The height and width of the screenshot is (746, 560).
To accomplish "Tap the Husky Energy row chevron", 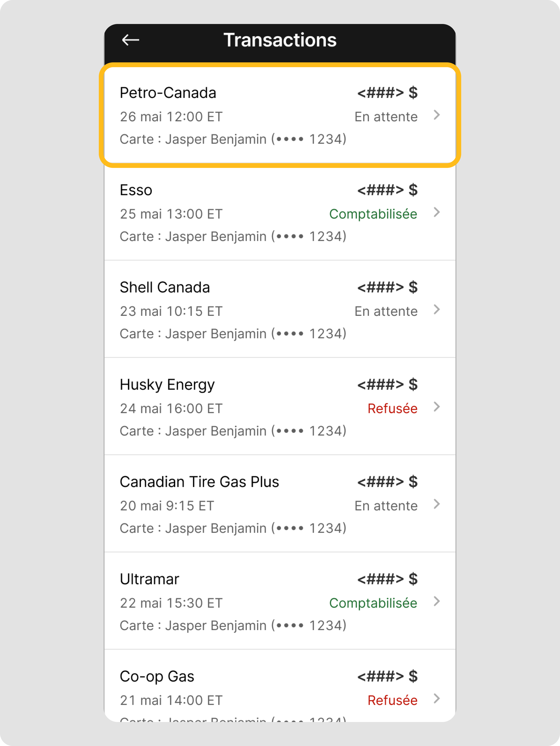I will pyautogui.click(x=437, y=407).
